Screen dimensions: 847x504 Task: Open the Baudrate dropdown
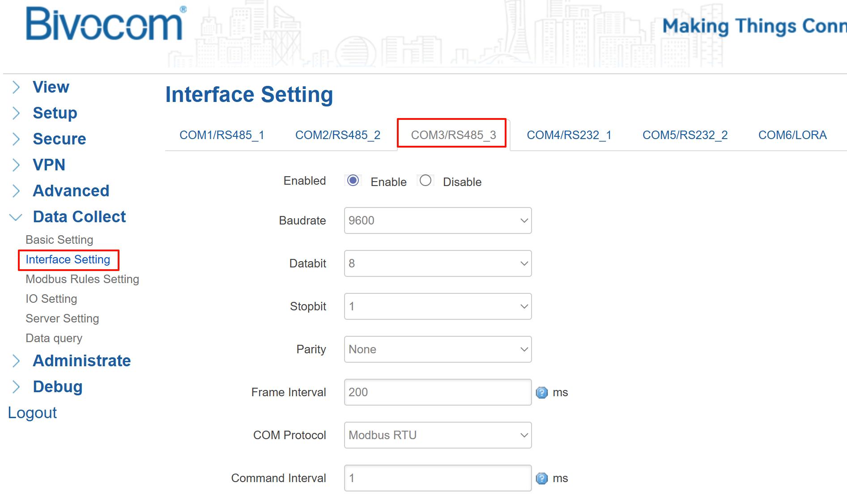pos(437,220)
